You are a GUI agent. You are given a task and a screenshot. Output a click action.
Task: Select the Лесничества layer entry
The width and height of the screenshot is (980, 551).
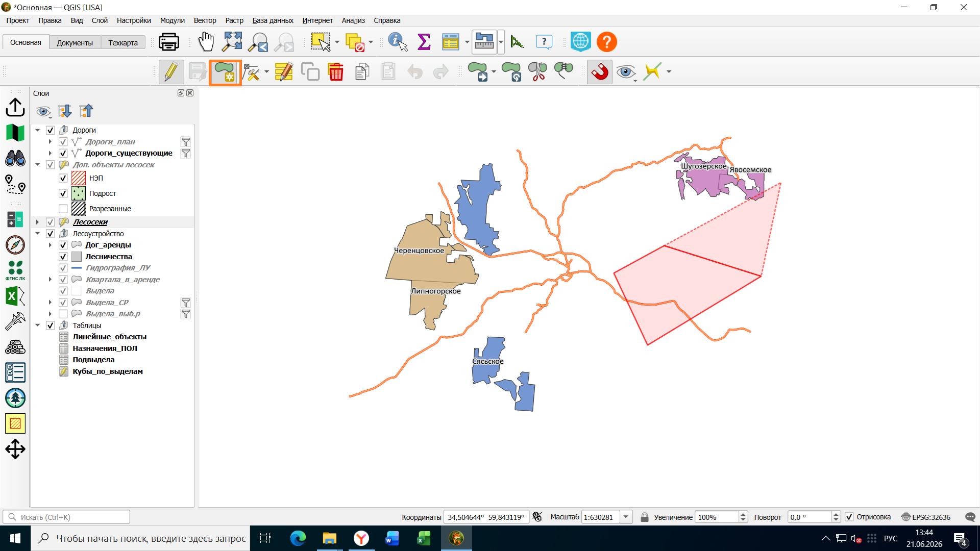coord(109,257)
